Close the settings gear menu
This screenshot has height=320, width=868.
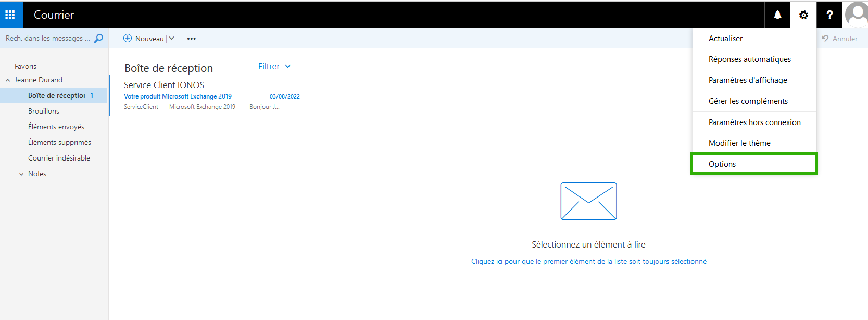[x=803, y=15]
